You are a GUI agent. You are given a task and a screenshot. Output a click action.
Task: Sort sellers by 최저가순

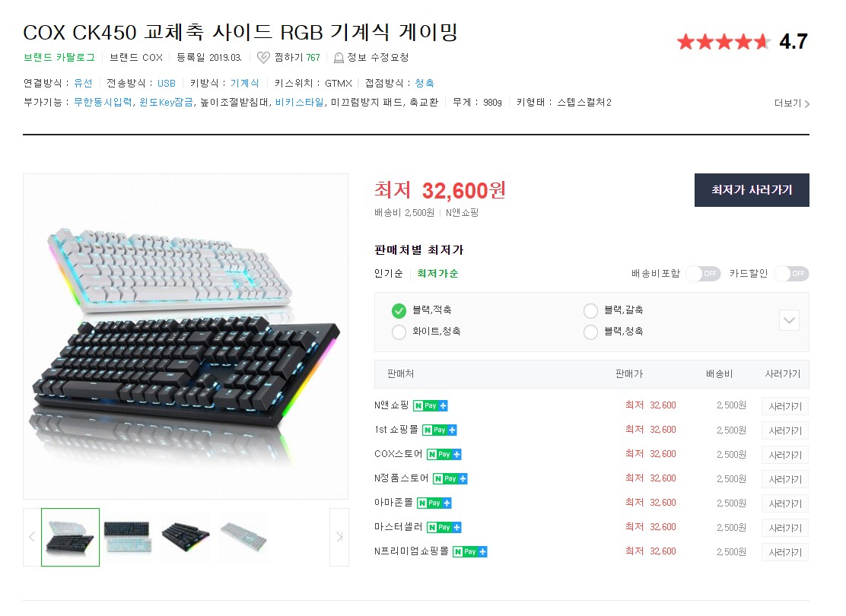(437, 274)
